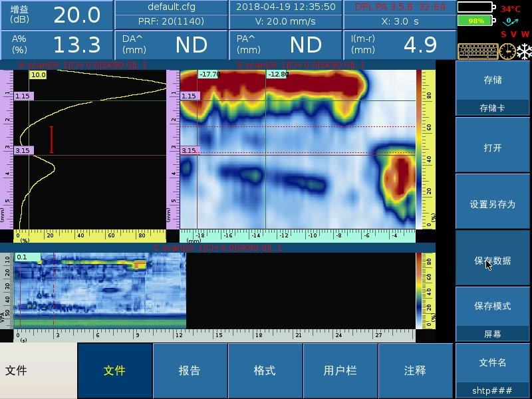Image resolution: width=532 pixels, height=399 pixels.
Task: Edit the 文件名 field showing shtp###
Action: pyautogui.click(x=492, y=370)
